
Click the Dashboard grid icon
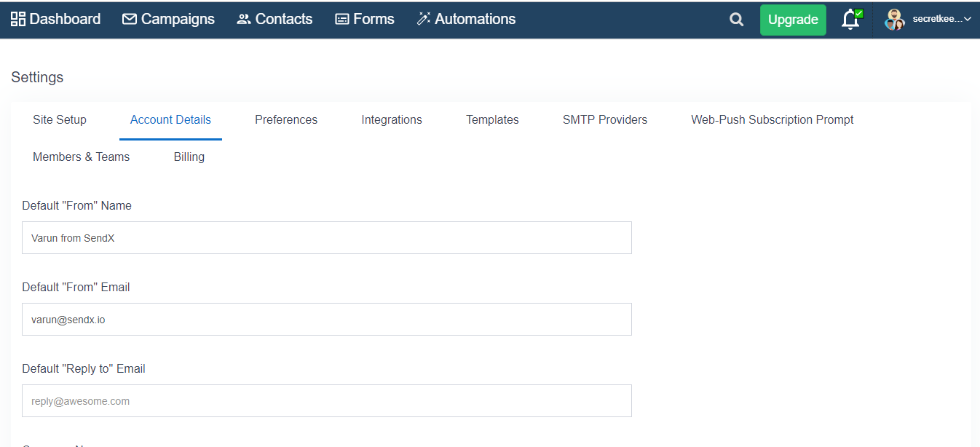pos(18,19)
